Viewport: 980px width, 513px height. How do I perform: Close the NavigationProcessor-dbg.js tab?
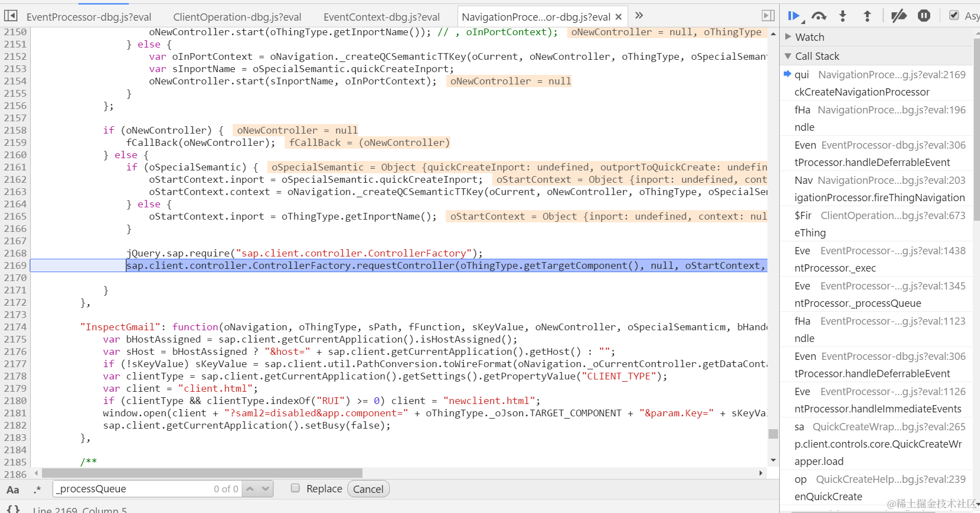point(619,17)
